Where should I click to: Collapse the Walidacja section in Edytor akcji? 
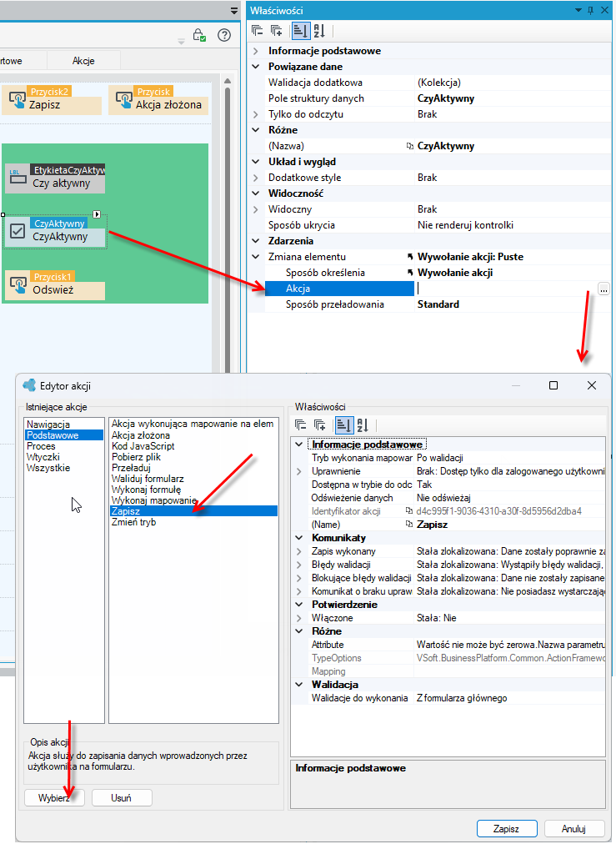pos(298,685)
